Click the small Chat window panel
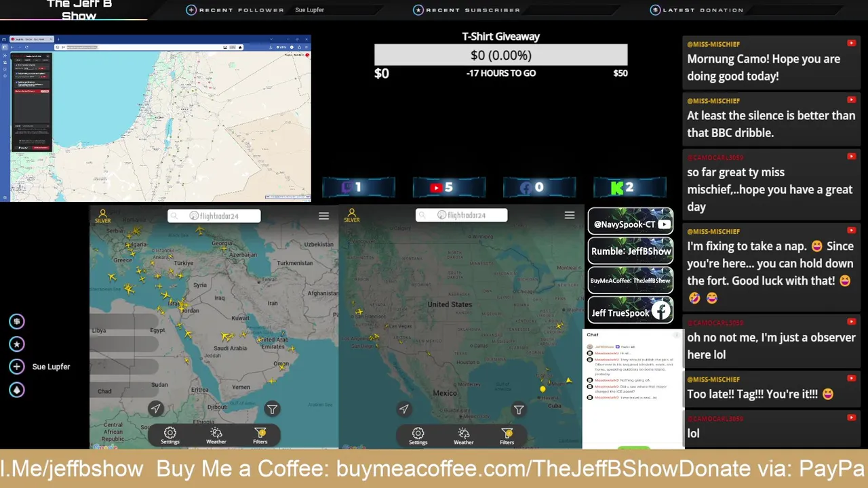 pyautogui.click(x=633, y=388)
